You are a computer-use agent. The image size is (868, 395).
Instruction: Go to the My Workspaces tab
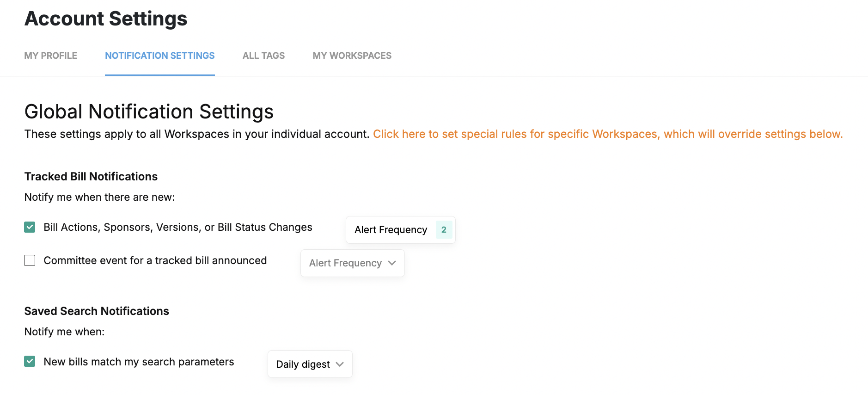352,56
